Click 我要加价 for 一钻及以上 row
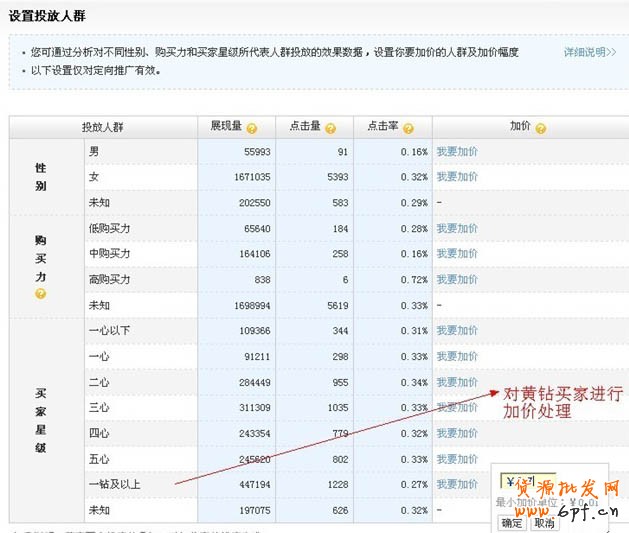Viewport: 629px width, 533px height. 457,484
